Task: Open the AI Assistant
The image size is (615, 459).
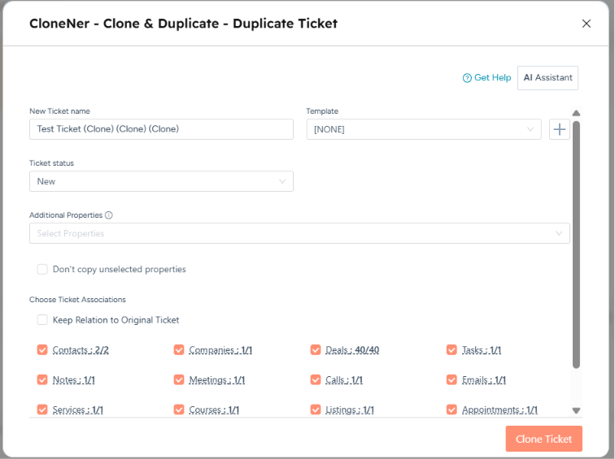Action: [548, 78]
